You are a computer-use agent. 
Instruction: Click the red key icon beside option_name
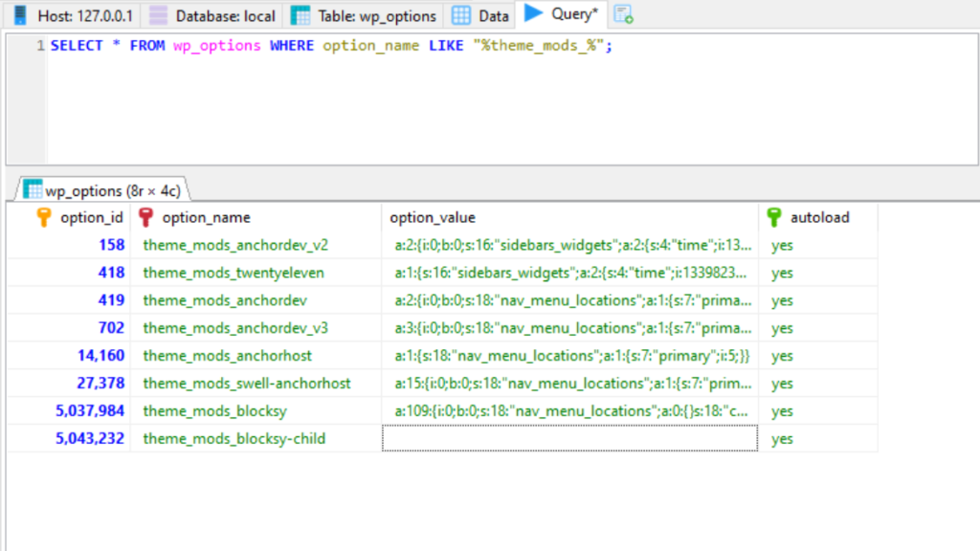[146, 217]
